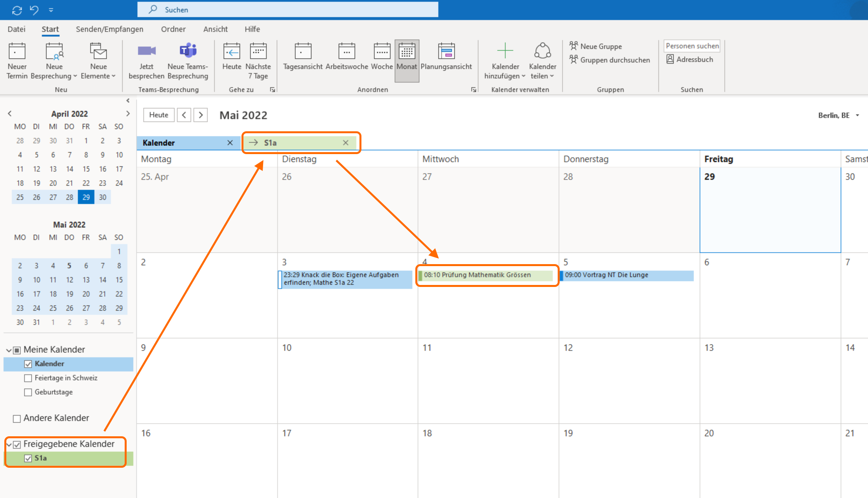Select the Arbeitswoche view icon
This screenshot has height=498, width=868.
346,51
